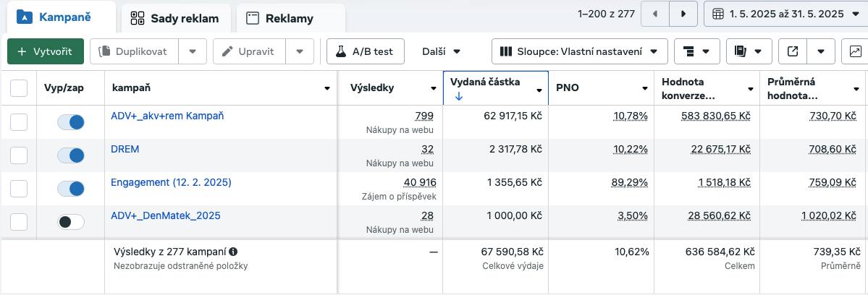Open the charts icon in toolbar

(x=855, y=51)
